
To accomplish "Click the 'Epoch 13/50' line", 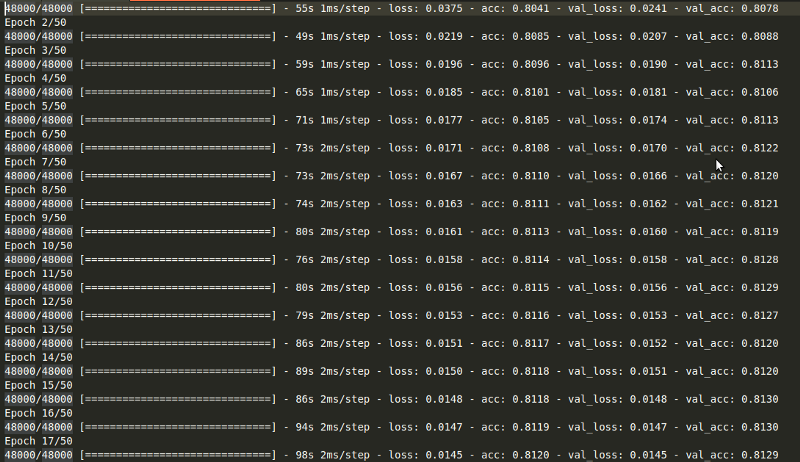I will [x=39, y=329].
